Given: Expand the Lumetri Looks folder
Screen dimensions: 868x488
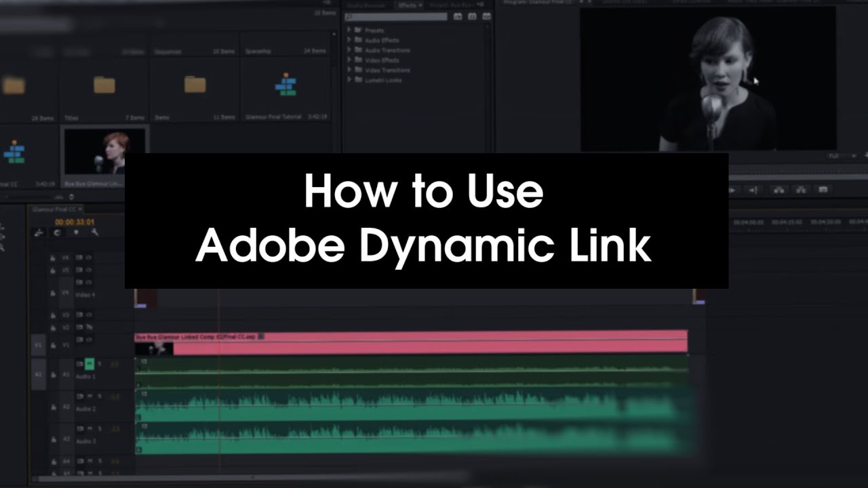Looking at the screenshot, I should click(349, 80).
